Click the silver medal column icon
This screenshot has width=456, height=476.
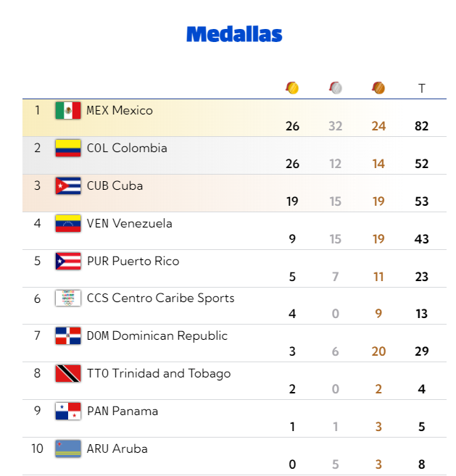pos(335,88)
